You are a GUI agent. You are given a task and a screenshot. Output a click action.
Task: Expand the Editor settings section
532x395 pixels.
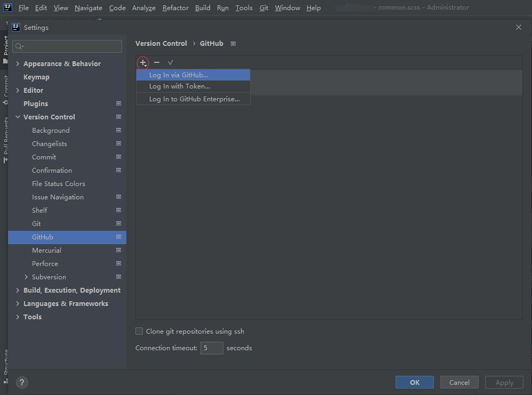click(18, 90)
